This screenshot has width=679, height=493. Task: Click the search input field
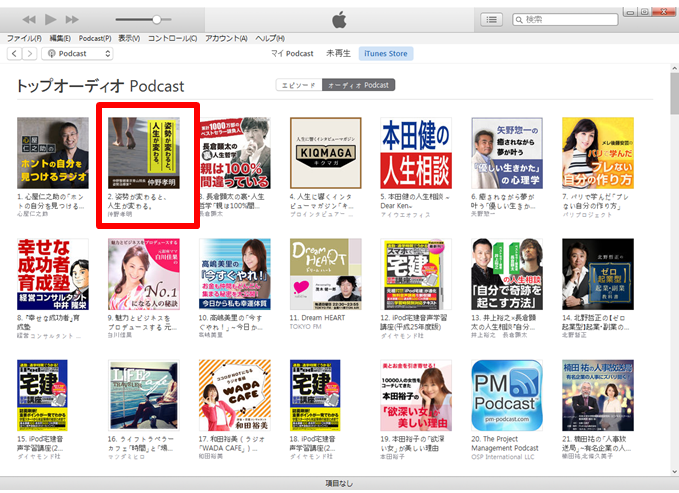[x=566, y=19]
